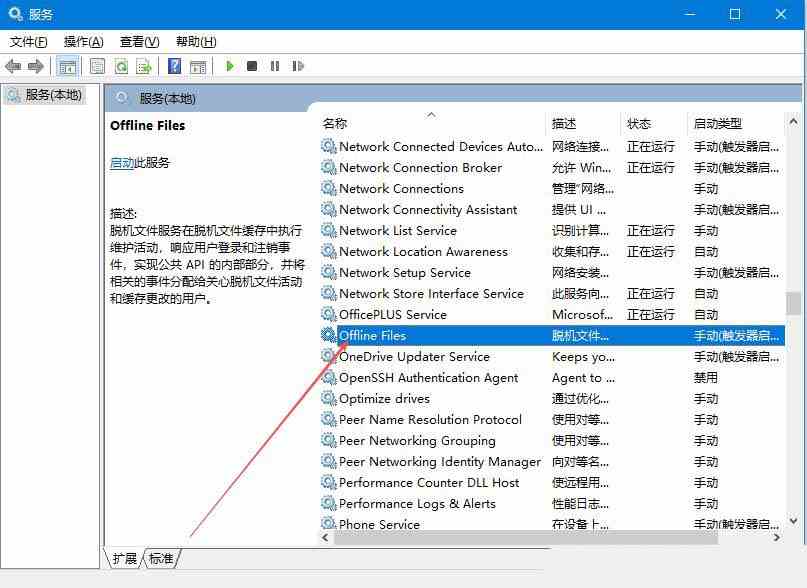The width and height of the screenshot is (807, 588).
Task: Switch to the 标准 tab
Action: tap(160, 559)
